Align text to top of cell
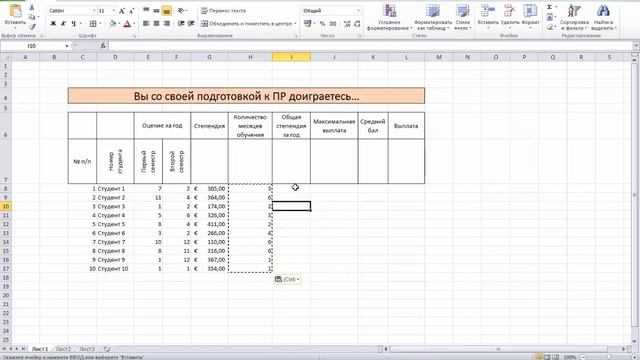 pos(146,11)
